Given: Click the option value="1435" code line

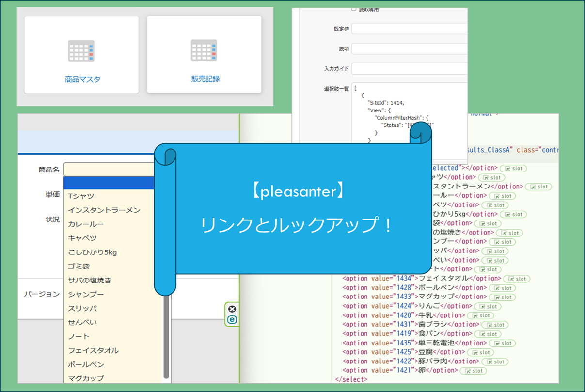Looking at the screenshot, I should pos(414,343).
